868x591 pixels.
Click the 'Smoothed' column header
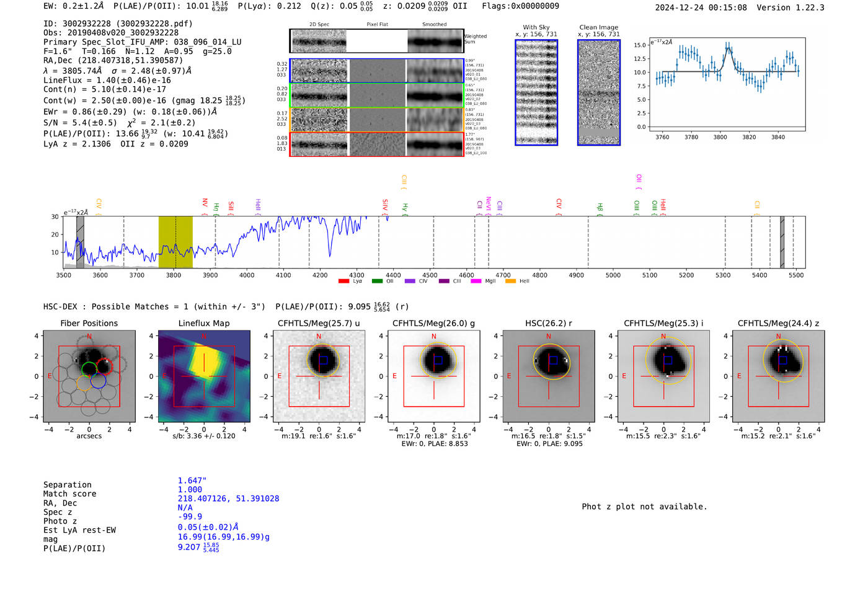point(434,25)
